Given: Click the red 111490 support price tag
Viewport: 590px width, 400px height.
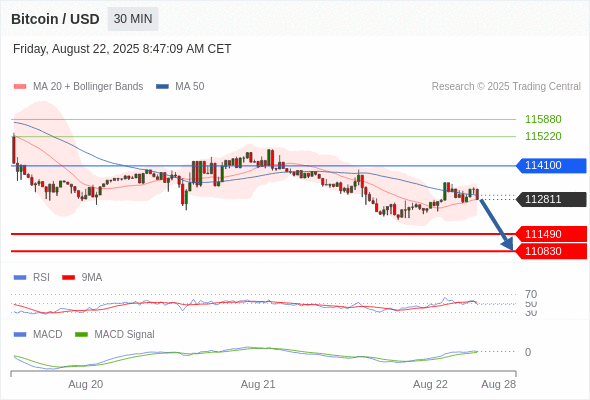Looking at the screenshot, I should 551,234.
